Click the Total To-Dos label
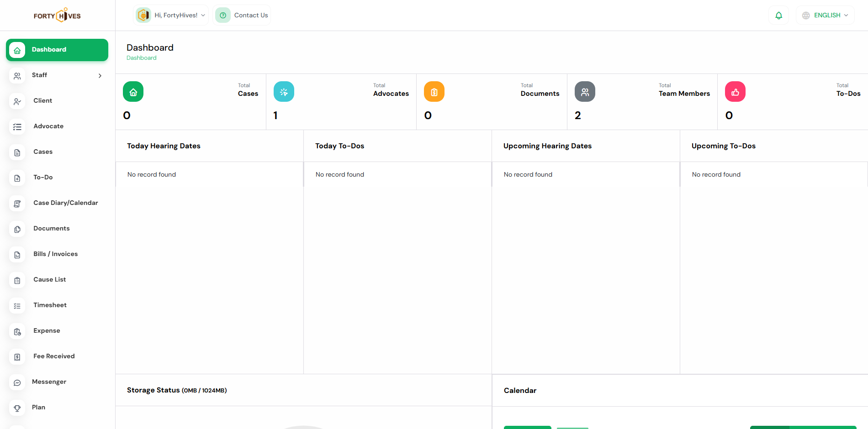The height and width of the screenshot is (429, 868). tap(848, 90)
